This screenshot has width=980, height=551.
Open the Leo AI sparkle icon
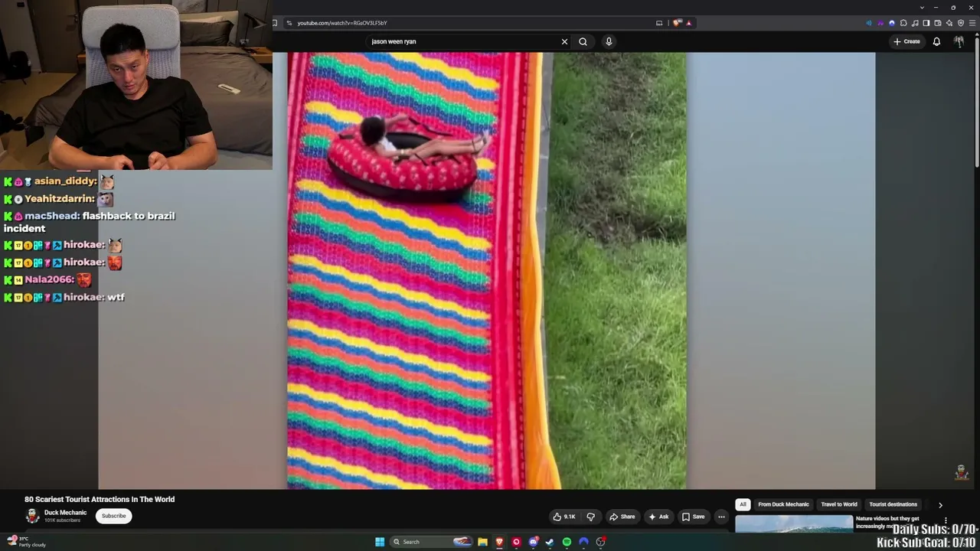[949, 23]
